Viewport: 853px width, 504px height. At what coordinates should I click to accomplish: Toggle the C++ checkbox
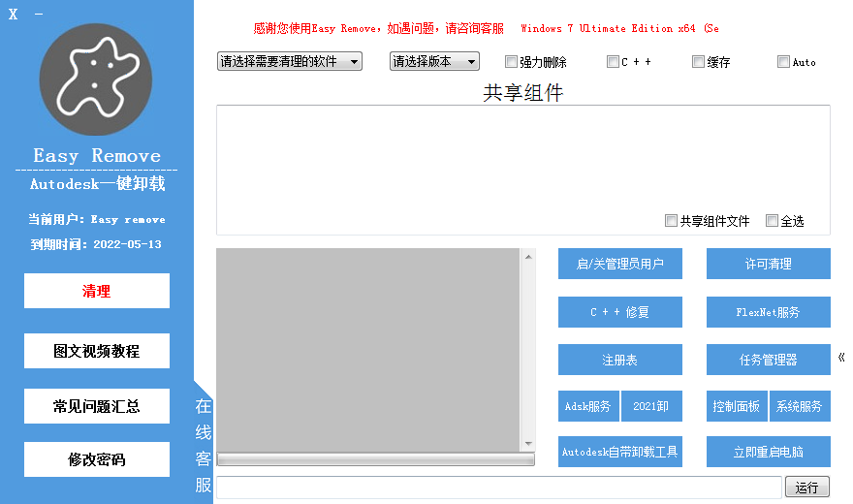(613, 62)
